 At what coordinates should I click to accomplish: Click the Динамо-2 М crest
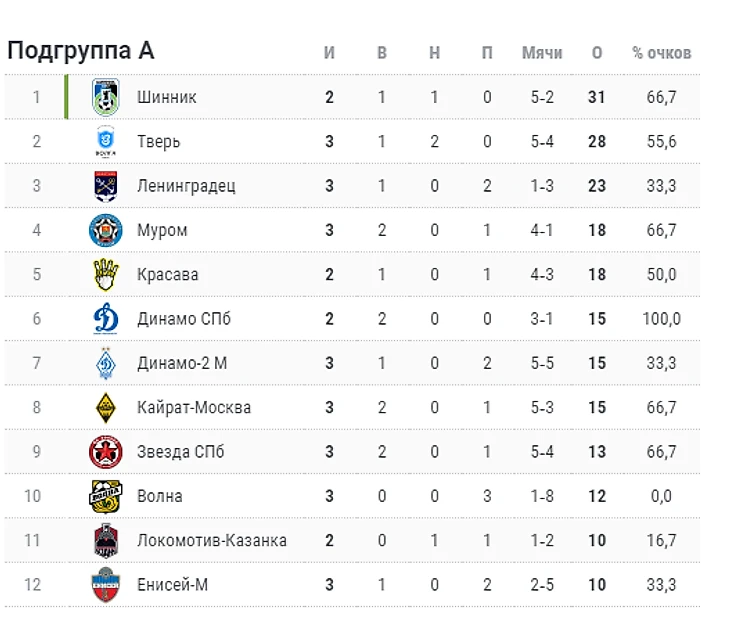[105, 363]
